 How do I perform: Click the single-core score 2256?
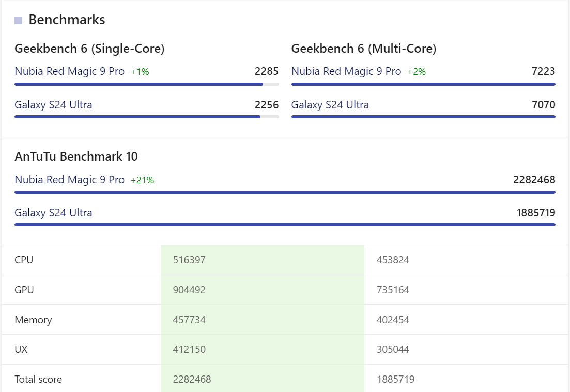(x=267, y=105)
